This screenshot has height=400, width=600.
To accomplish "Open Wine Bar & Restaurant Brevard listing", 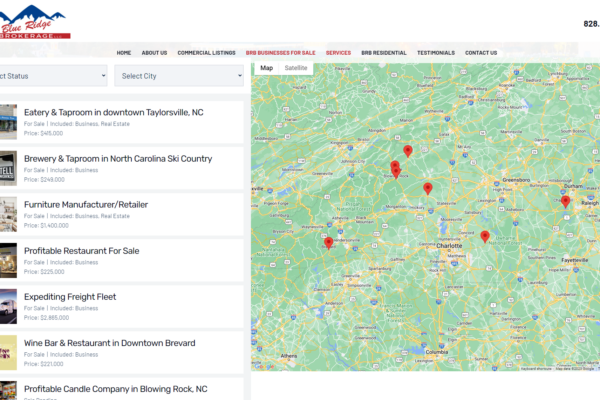I will pyautogui.click(x=109, y=343).
